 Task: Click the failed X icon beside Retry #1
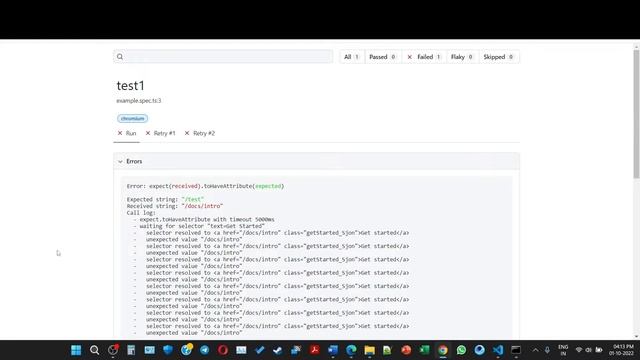(148, 133)
